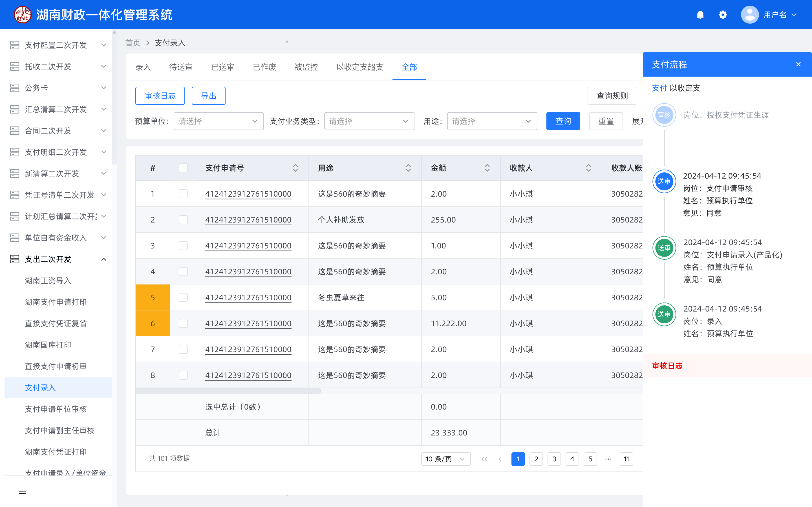The height and width of the screenshot is (507, 812).
Task: Click the blue 送审 step circle
Action: 664,181
